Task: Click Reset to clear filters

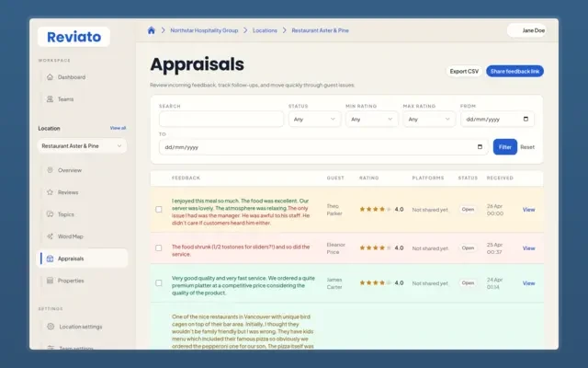Action: [527, 147]
